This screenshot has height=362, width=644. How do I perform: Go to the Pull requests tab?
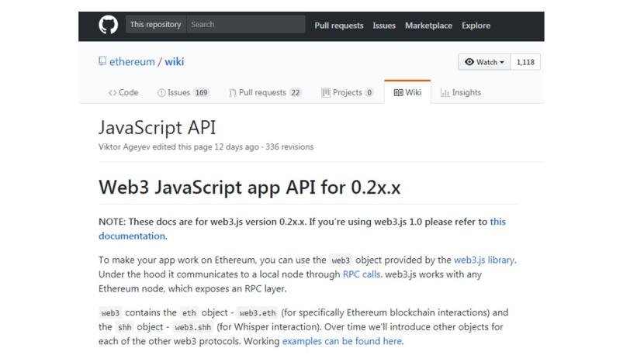pyautogui.click(x=265, y=92)
